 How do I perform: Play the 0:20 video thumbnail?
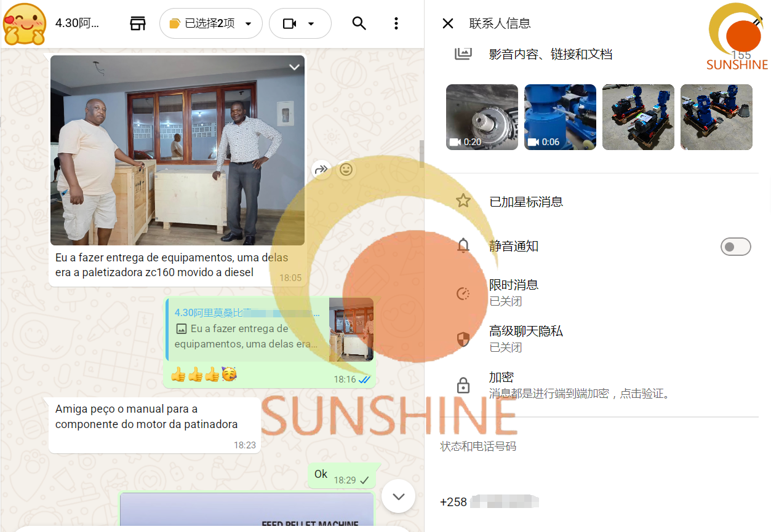482,117
